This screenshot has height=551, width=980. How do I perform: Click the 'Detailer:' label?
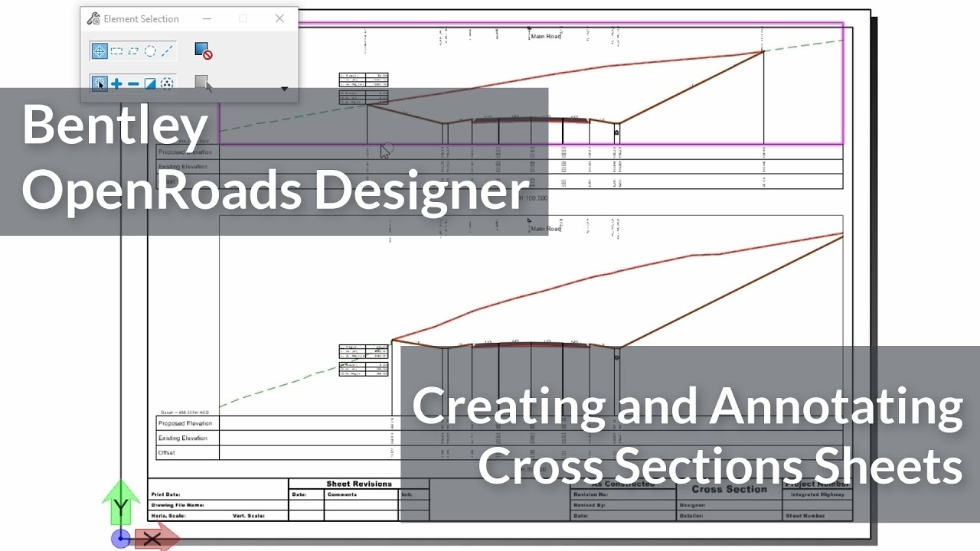(x=693, y=517)
